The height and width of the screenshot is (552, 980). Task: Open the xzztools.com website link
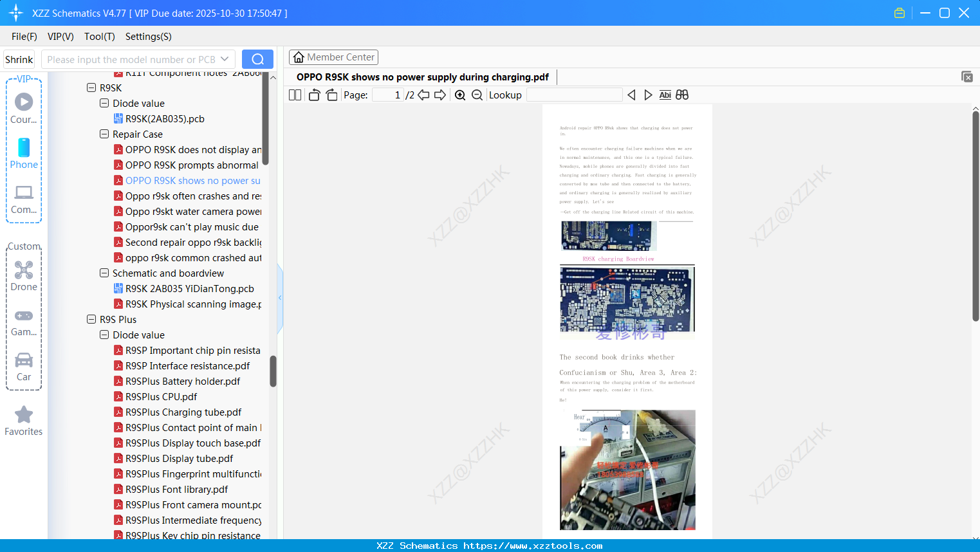[x=533, y=546]
